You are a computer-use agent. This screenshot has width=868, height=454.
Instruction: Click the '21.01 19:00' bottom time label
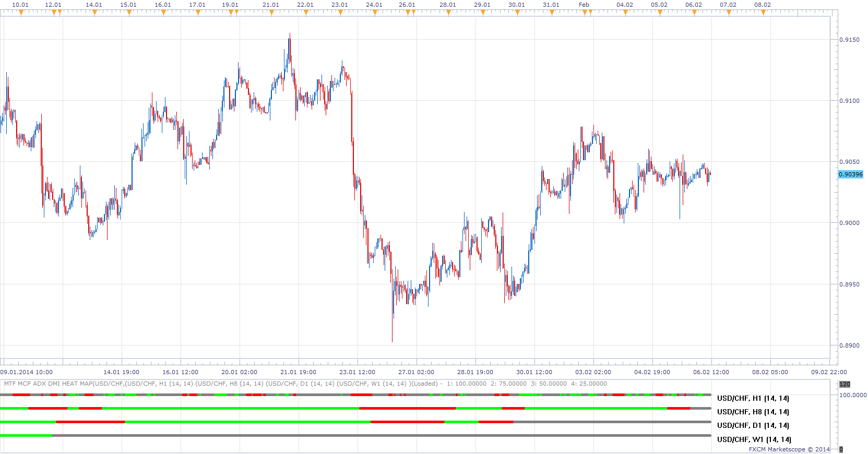pos(298,372)
